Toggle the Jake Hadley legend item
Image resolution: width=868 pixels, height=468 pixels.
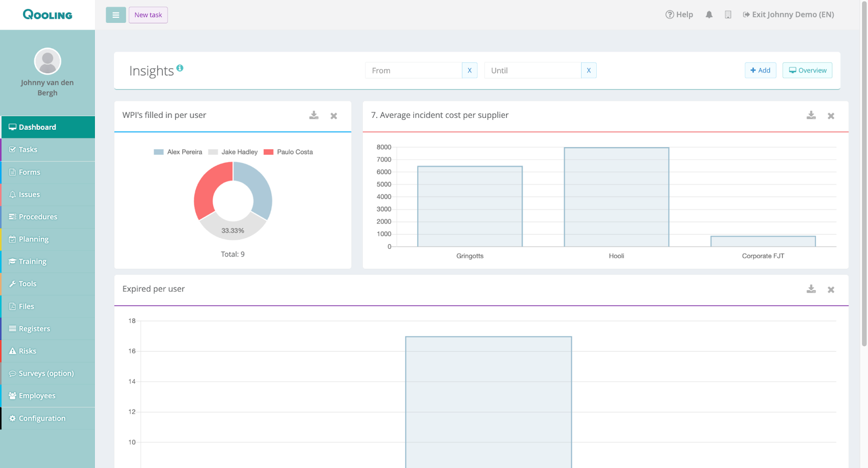pos(233,152)
